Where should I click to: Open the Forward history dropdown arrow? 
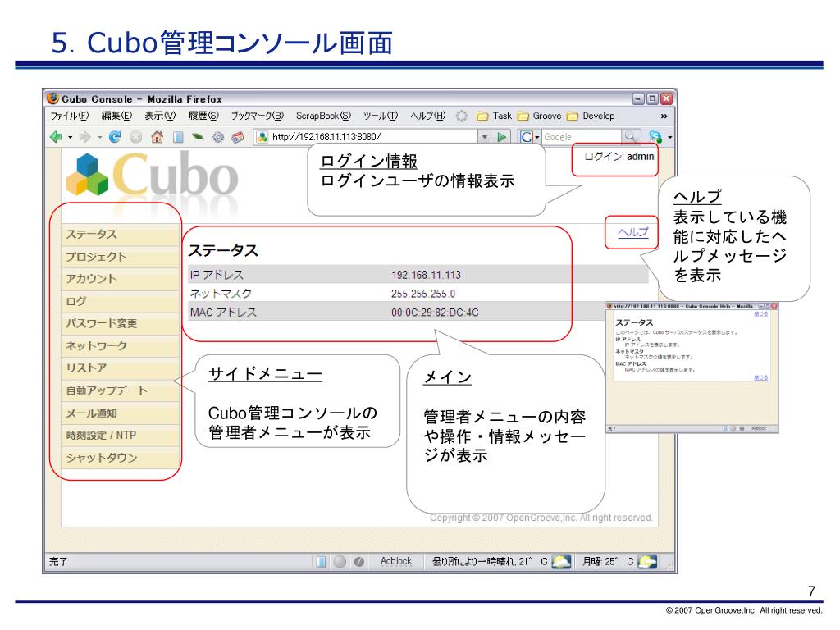pyautogui.click(x=99, y=138)
